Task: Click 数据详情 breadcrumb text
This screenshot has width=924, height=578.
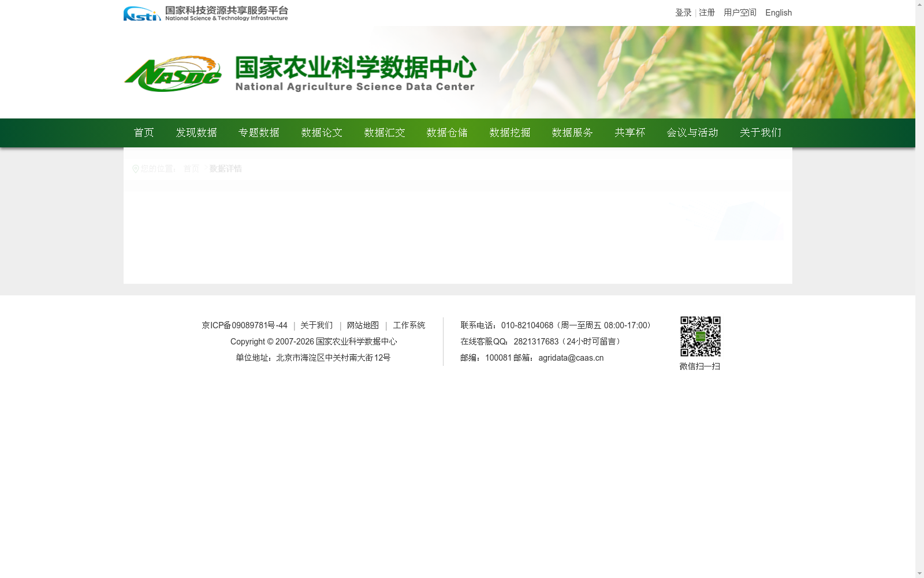Action: click(225, 169)
